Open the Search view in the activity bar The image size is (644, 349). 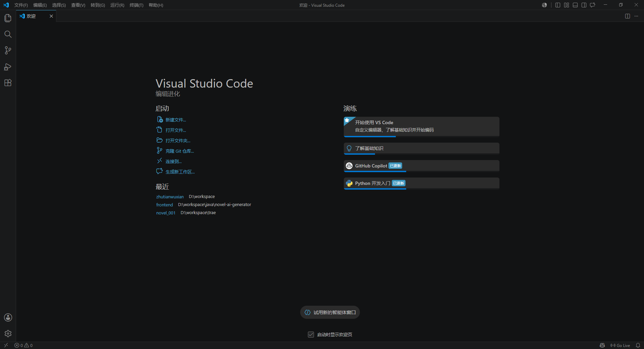tap(8, 34)
